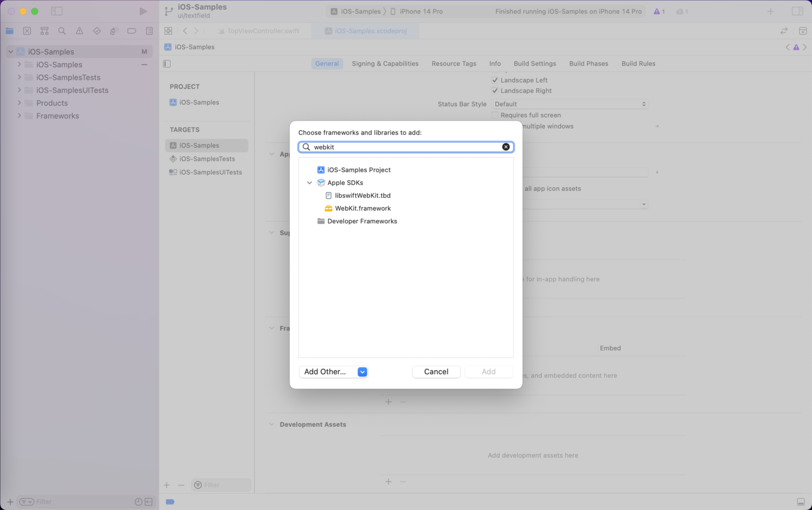The image size is (812, 510).
Task: Open the Debug navigator
Action: (x=114, y=30)
